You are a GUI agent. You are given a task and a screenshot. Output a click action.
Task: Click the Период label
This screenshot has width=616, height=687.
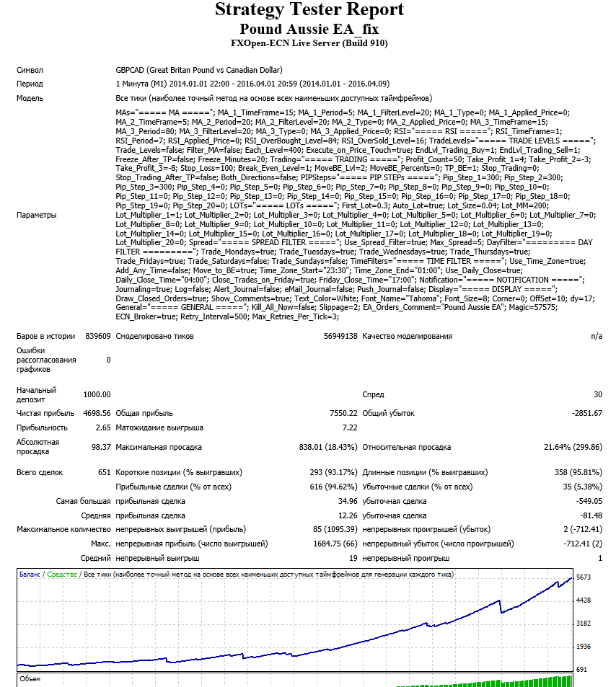pyautogui.click(x=30, y=84)
